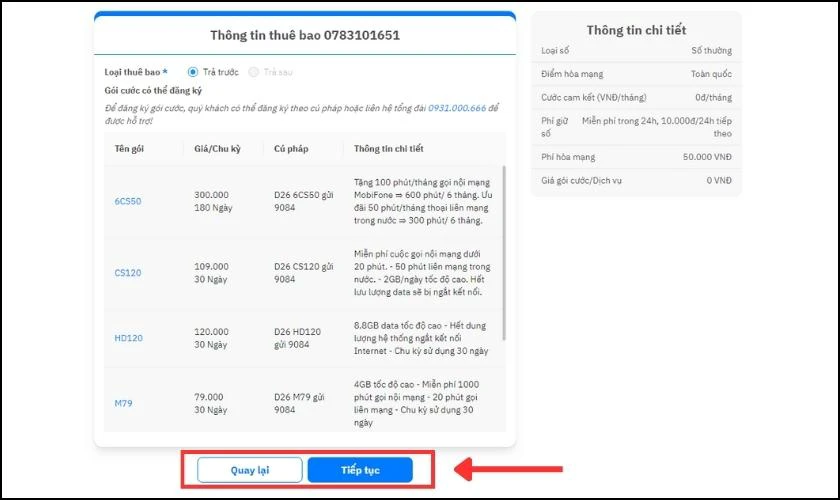The height and width of the screenshot is (500, 840).
Task: Click the package list vertical scrollbar
Action: (x=504, y=253)
